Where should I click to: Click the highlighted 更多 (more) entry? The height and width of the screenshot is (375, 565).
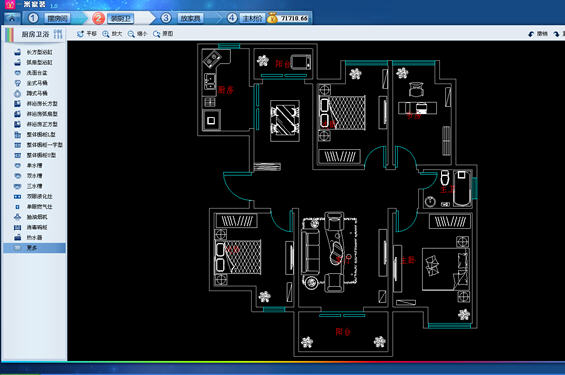coord(34,248)
